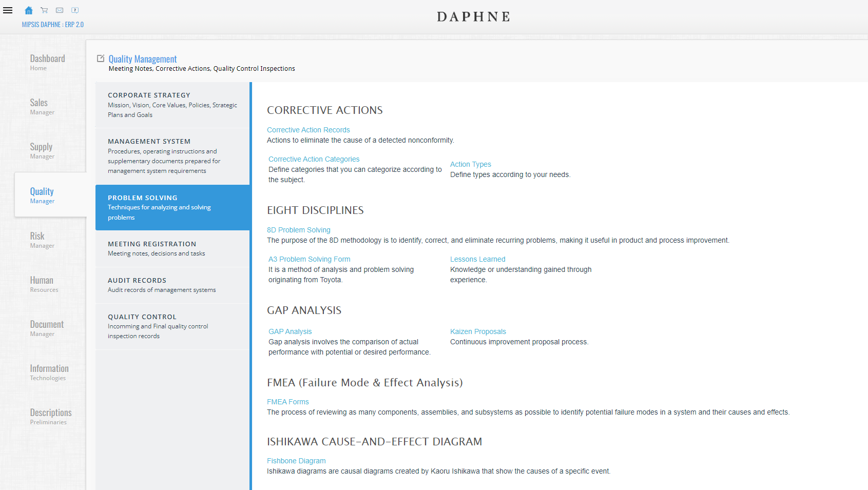Open the Lessons Learned link
868x490 pixels.
478,259
